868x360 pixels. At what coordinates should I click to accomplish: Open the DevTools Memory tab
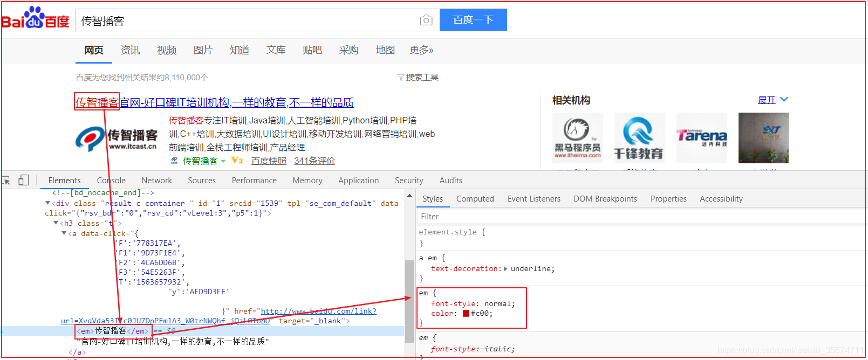click(x=307, y=181)
